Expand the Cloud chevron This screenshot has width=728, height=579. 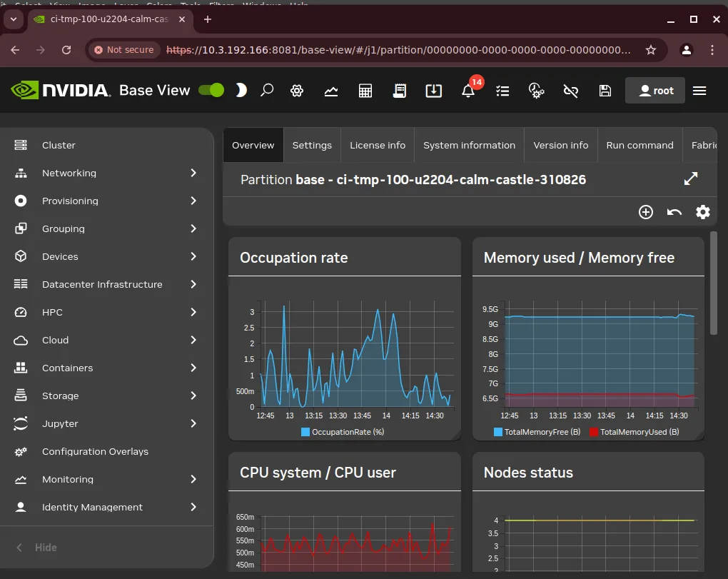pyautogui.click(x=193, y=340)
